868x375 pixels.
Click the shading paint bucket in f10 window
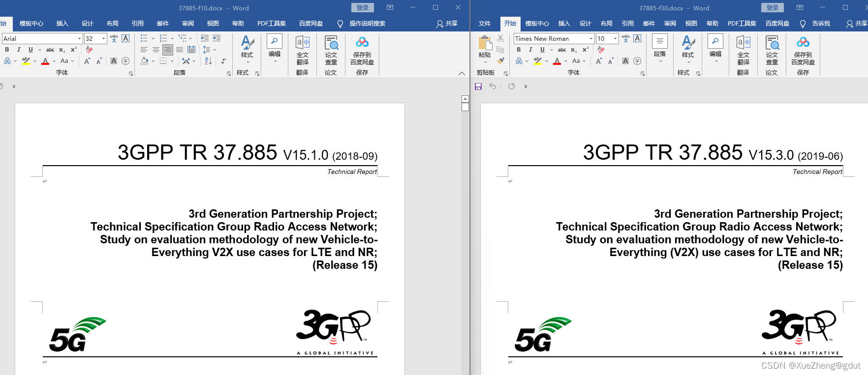pos(144,61)
